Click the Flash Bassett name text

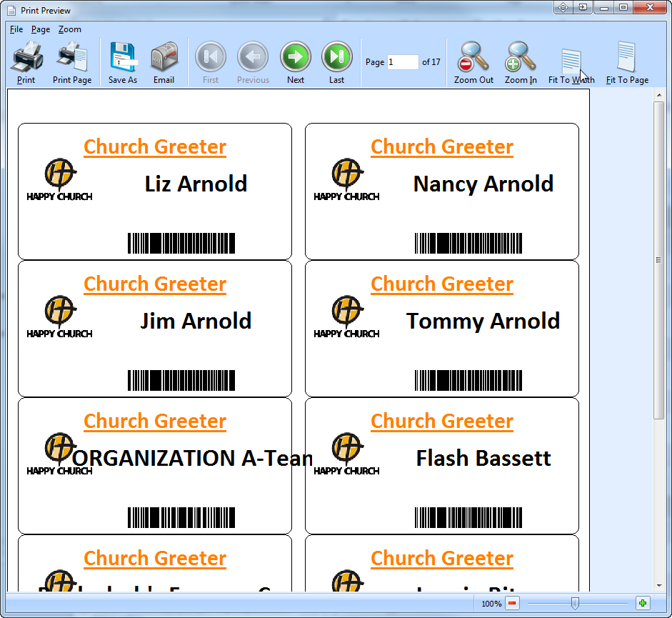483,459
